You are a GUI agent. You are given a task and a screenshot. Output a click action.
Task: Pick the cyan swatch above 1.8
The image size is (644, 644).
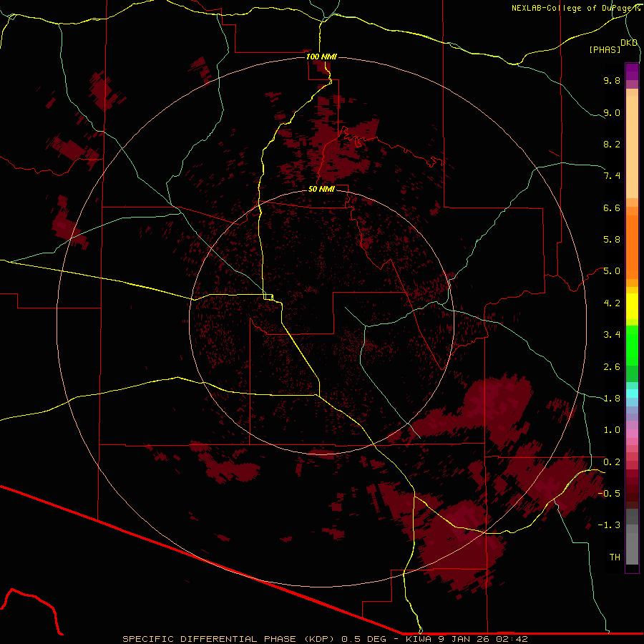pos(632,393)
